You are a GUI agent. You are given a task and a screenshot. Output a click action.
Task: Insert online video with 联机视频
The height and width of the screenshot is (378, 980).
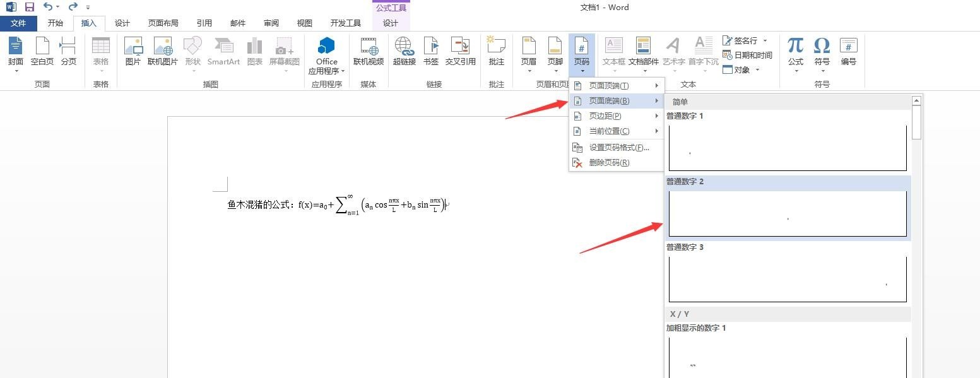(x=368, y=50)
